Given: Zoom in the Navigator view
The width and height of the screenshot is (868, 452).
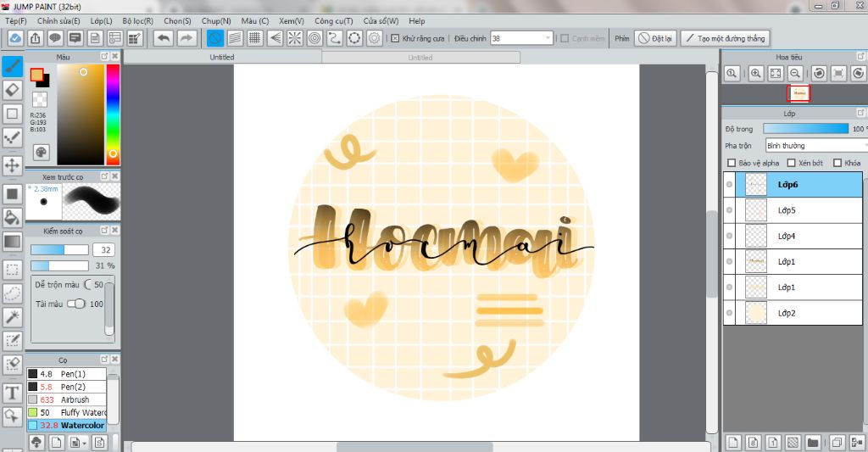Looking at the screenshot, I should (x=755, y=73).
